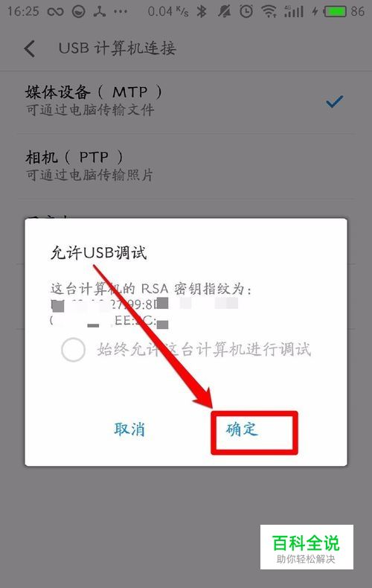Screen dimensions: 372x588
Task: Tap the back arrow in header
Action: click(30, 48)
